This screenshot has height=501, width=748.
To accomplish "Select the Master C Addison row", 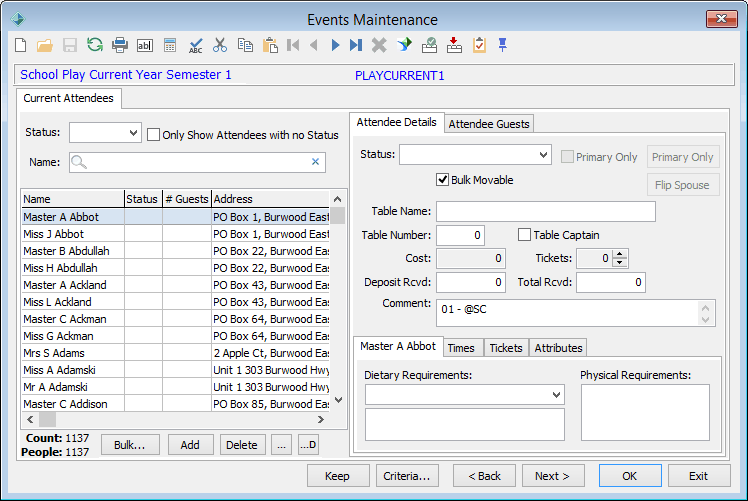I will (176, 404).
